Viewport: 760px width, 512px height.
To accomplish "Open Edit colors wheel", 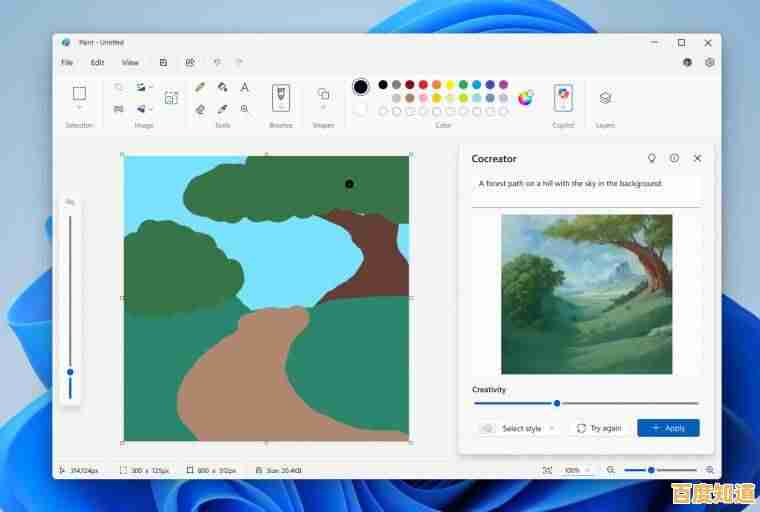I will point(525,97).
